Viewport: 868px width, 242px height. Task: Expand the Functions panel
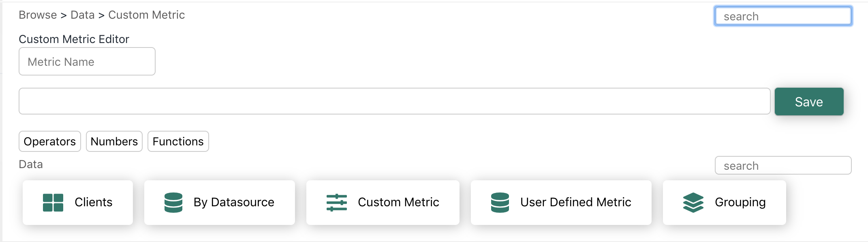point(178,141)
